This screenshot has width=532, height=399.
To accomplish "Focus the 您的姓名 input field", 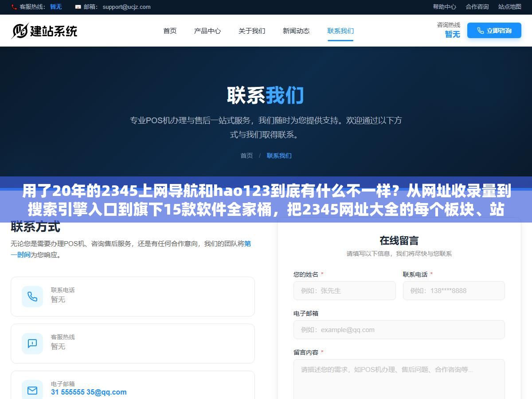I will (344, 291).
